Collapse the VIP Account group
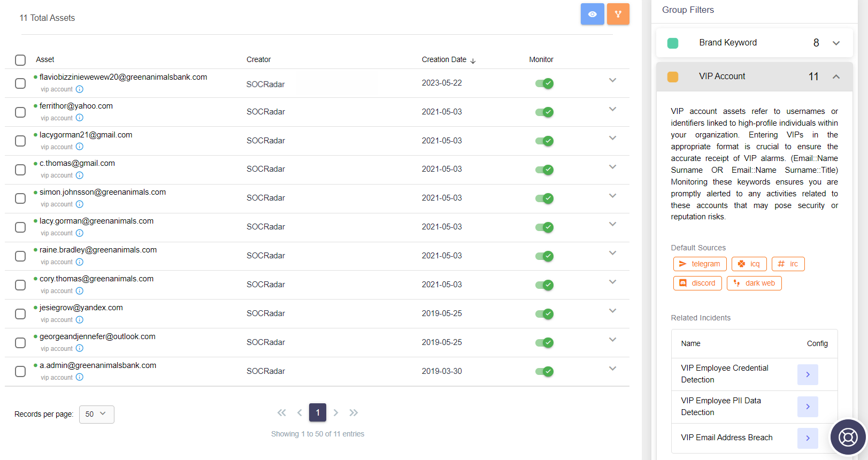Image resolution: width=868 pixels, height=460 pixels. [836, 76]
